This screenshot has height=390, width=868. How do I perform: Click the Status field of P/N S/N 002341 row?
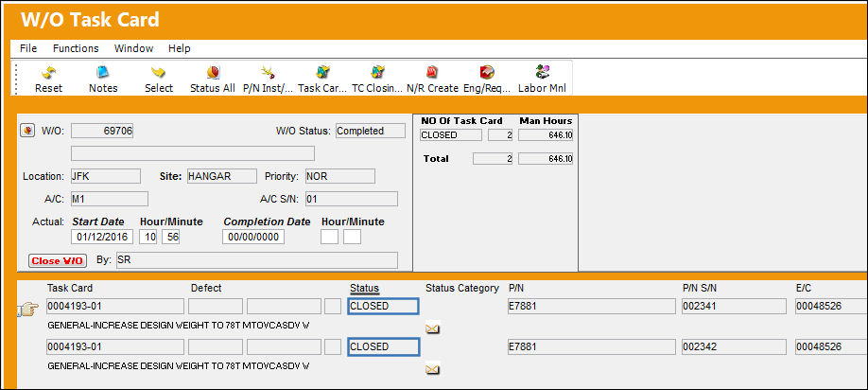pos(383,307)
